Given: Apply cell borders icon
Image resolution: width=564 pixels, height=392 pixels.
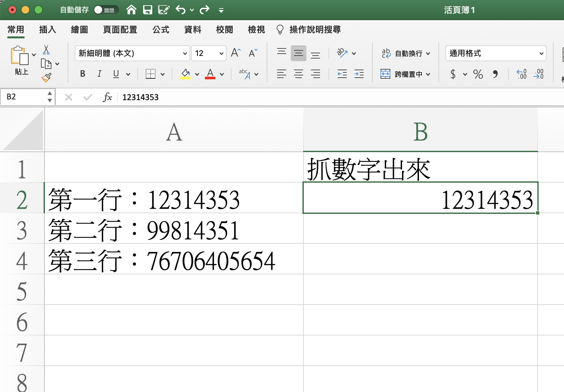Looking at the screenshot, I should (x=150, y=74).
